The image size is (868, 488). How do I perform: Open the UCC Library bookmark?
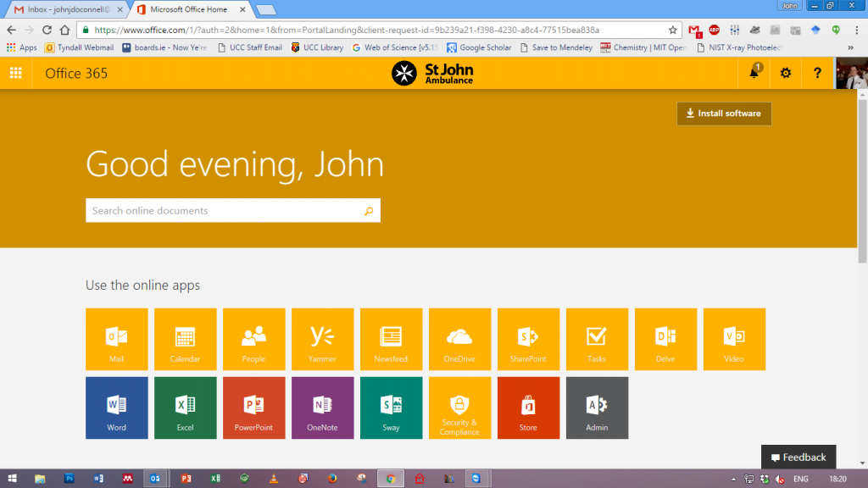pos(317,47)
